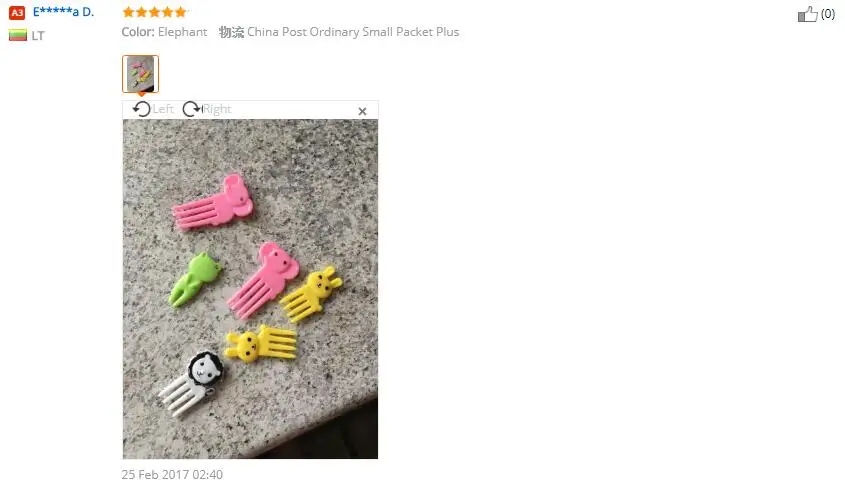Click the Color: Elephant text
This screenshot has width=845, height=490.
[x=164, y=32]
